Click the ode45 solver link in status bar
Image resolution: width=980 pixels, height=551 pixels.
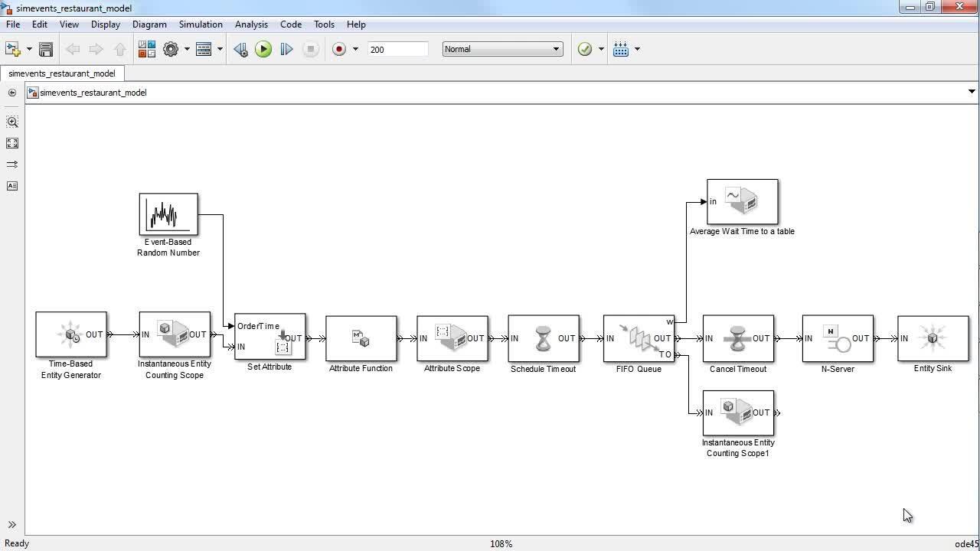pyautogui.click(x=967, y=543)
